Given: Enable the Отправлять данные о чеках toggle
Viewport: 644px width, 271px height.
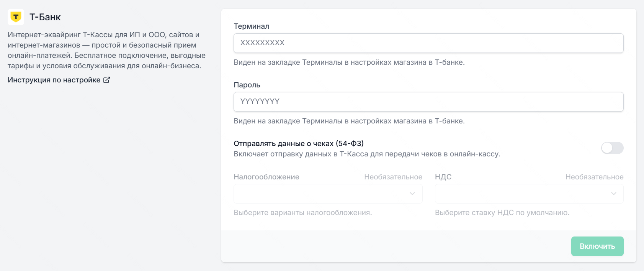Looking at the screenshot, I should 612,148.
